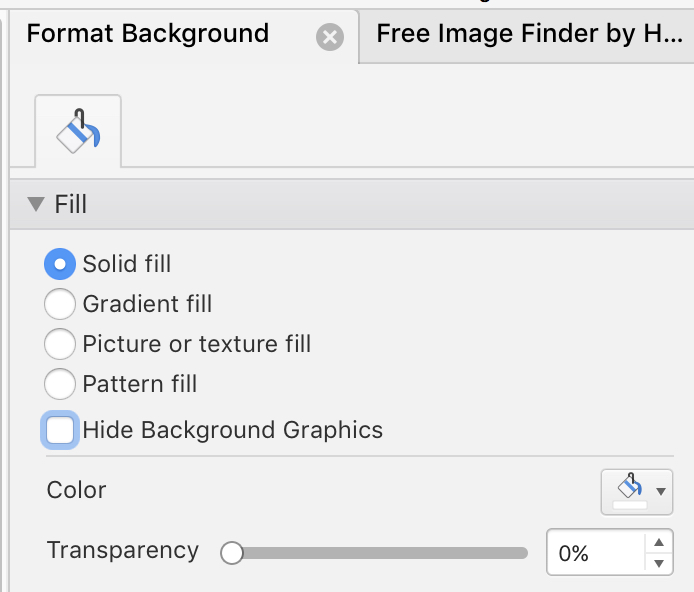694x592 pixels.
Task: Collapse the Fill section triangle
Action: [x=36, y=204]
